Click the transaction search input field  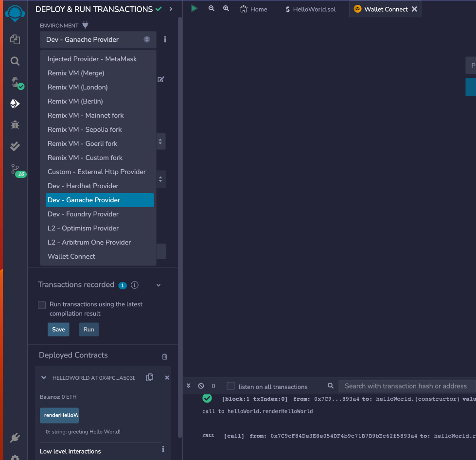pyautogui.click(x=407, y=386)
